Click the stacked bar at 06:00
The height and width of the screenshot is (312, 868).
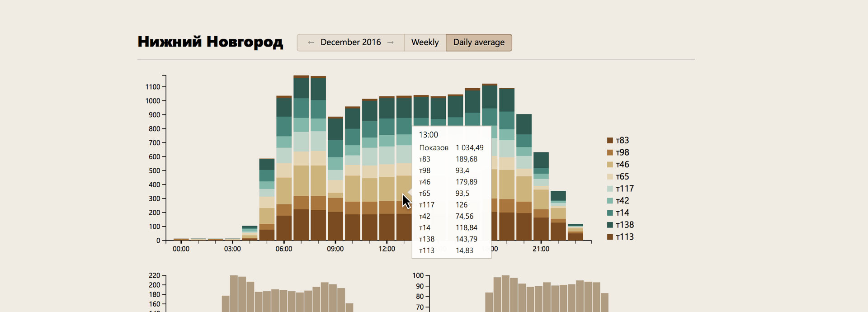point(284,172)
